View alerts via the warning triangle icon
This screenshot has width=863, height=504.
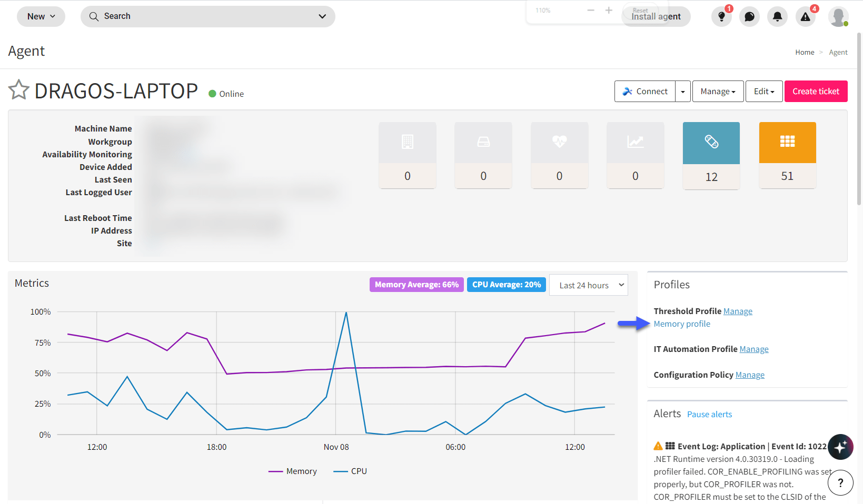(x=805, y=17)
